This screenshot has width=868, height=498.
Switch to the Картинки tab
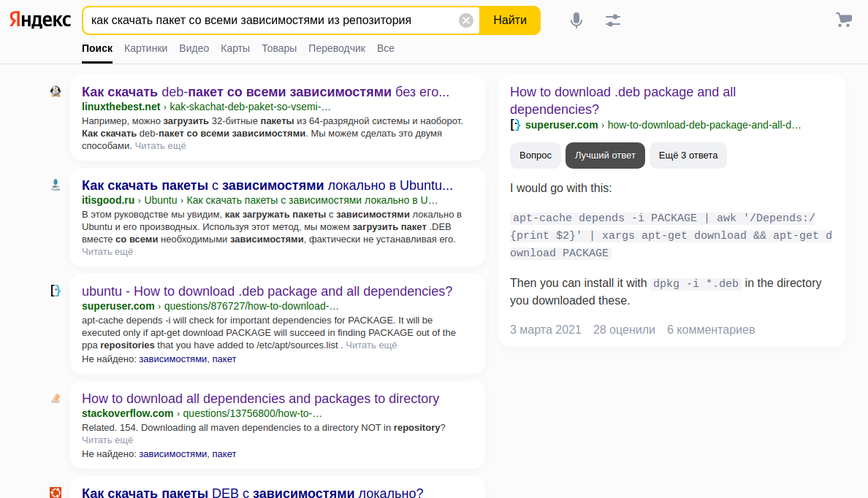pos(145,48)
